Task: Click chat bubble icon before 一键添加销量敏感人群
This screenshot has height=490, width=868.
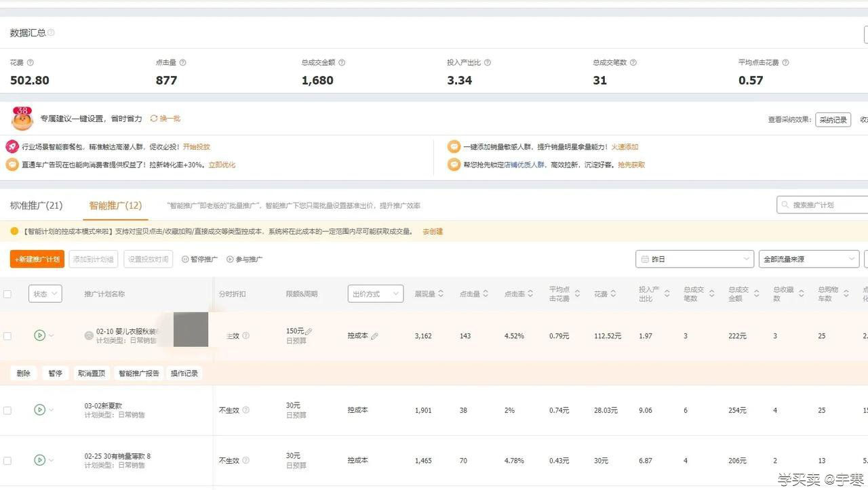Action: (x=454, y=146)
